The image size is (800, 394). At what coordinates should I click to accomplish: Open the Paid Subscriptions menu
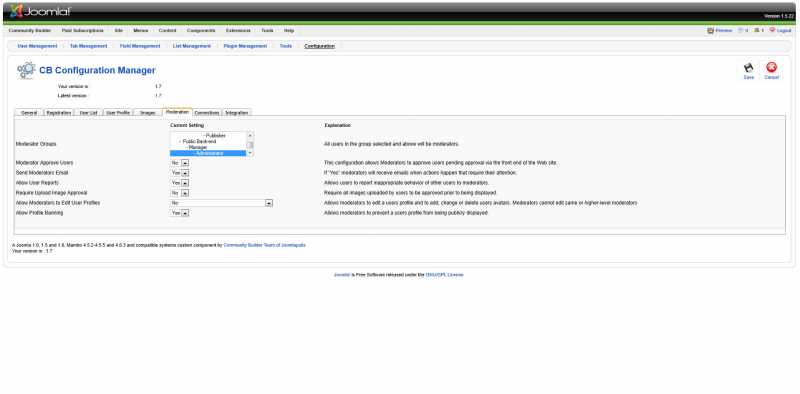coord(83,31)
